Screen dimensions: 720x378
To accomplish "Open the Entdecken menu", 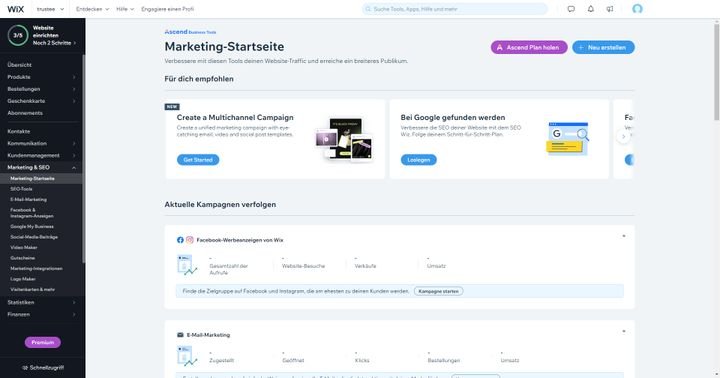I will pos(92,9).
